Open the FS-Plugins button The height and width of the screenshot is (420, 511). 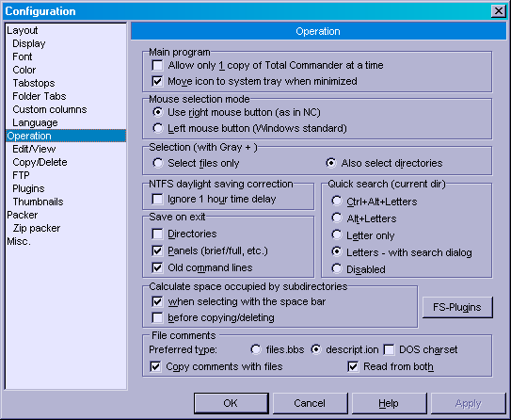[457, 307]
